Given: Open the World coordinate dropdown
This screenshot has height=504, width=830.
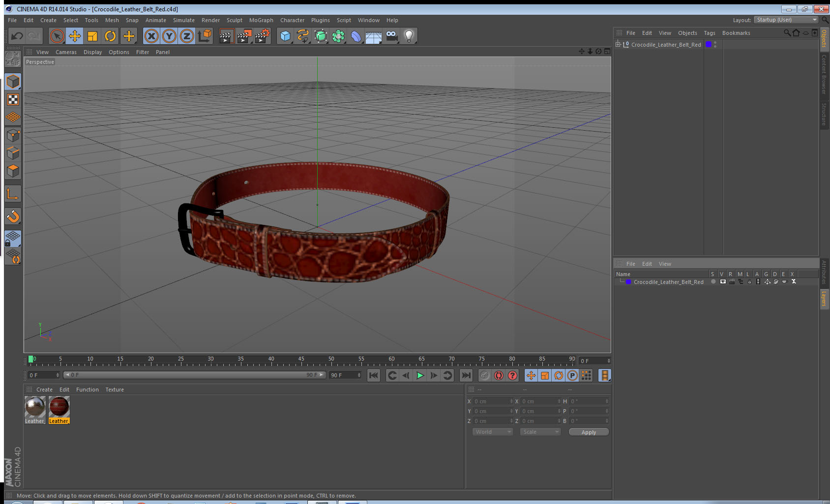Looking at the screenshot, I should 493,432.
